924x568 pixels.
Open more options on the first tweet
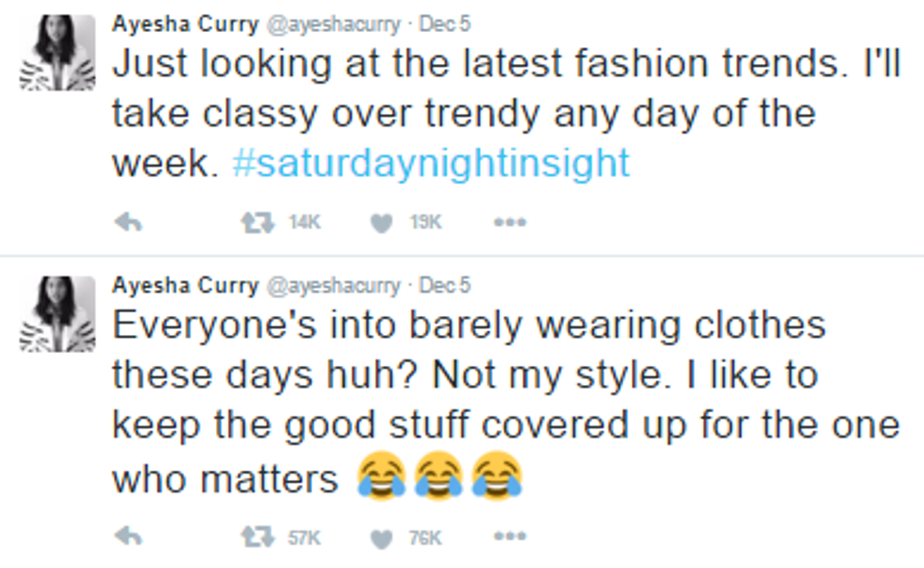tap(509, 223)
